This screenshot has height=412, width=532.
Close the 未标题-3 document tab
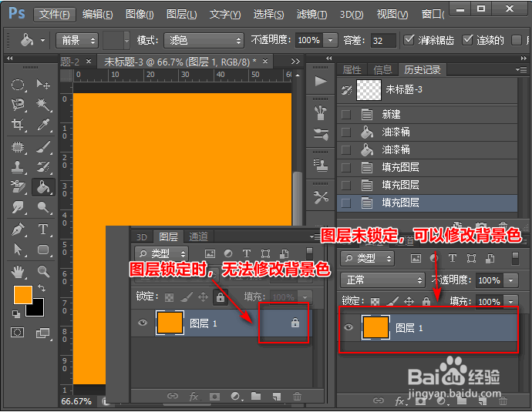pyautogui.click(x=265, y=62)
